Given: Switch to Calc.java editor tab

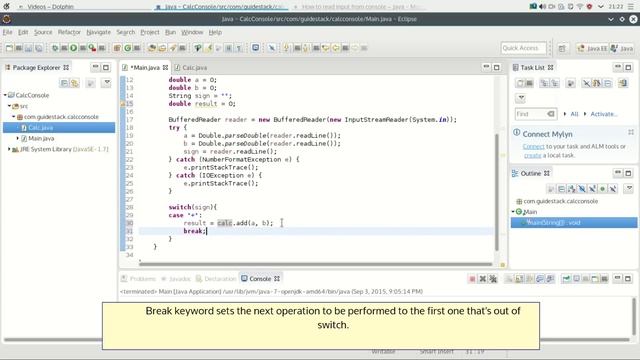Looking at the screenshot, I should (191, 68).
